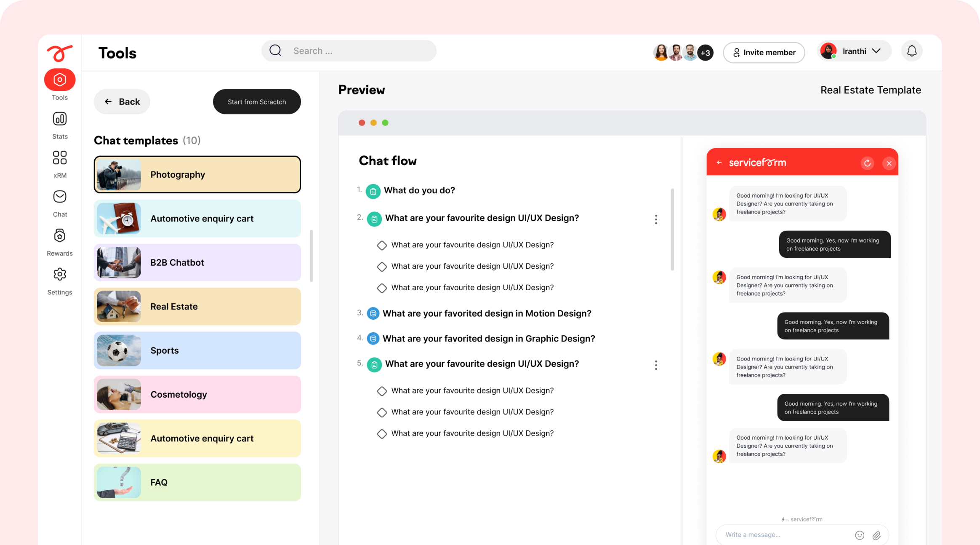Open the Chat sidebar icon
980x545 pixels.
coord(60,197)
